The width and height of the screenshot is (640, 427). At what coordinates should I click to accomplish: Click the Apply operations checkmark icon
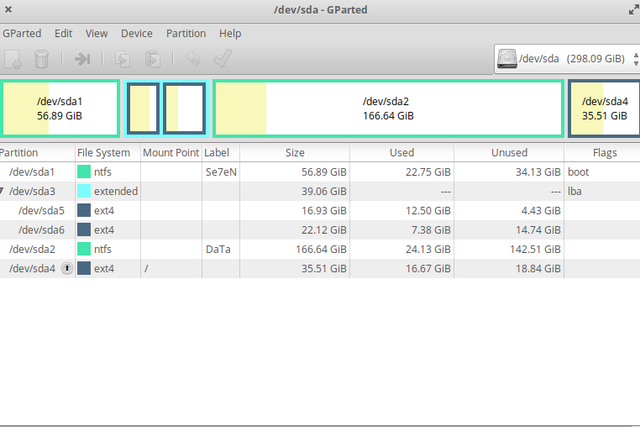tap(223, 59)
